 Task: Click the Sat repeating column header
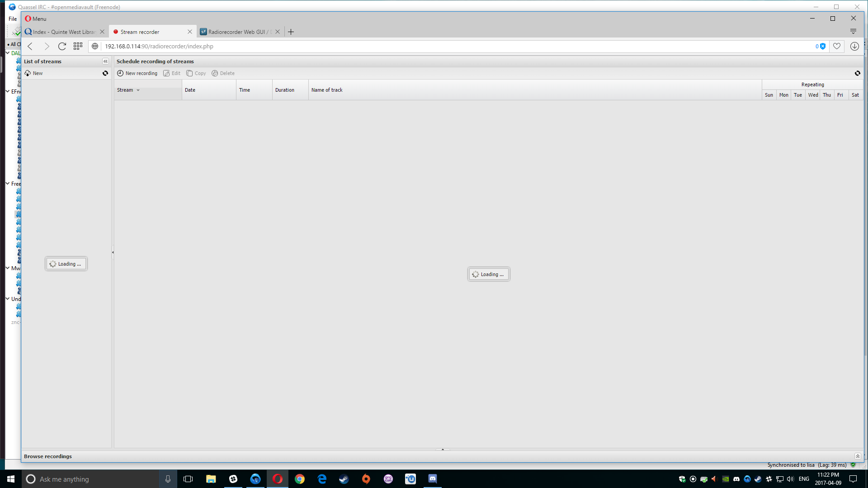[x=855, y=95]
